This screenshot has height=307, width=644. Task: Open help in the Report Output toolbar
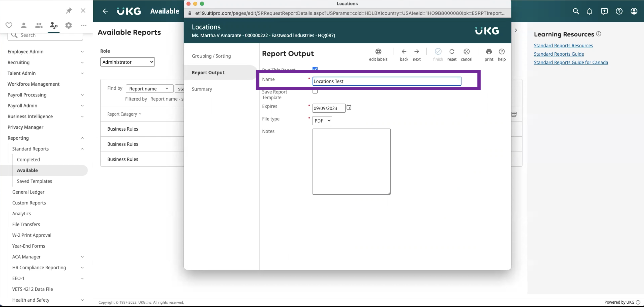pos(502,52)
